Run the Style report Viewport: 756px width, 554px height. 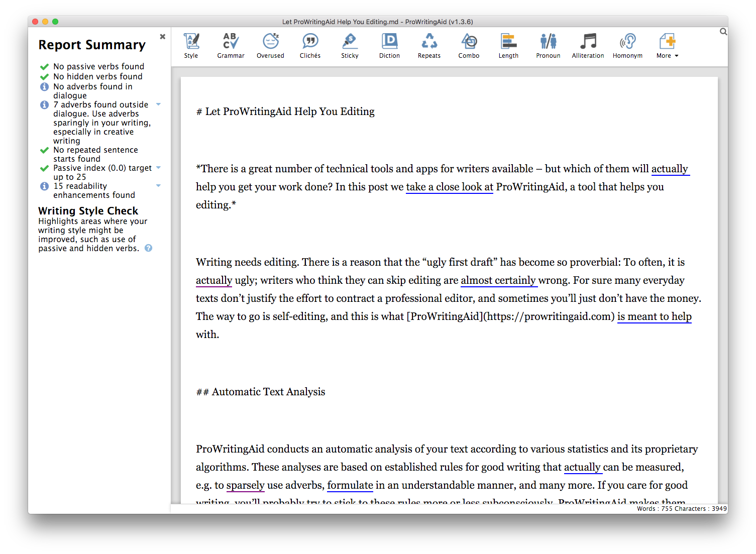(191, 46)
